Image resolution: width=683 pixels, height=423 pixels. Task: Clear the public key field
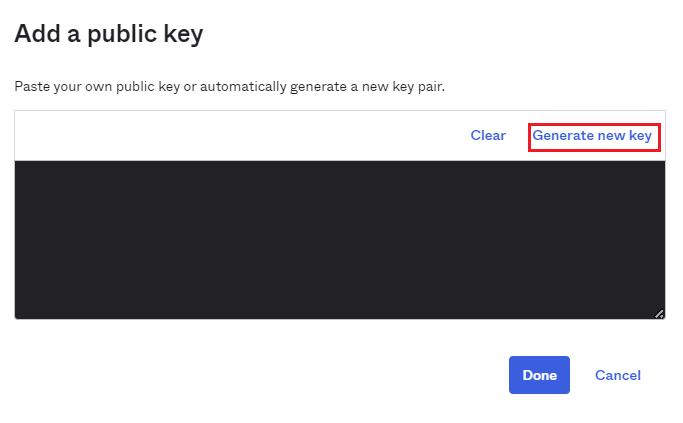[488, 136]
